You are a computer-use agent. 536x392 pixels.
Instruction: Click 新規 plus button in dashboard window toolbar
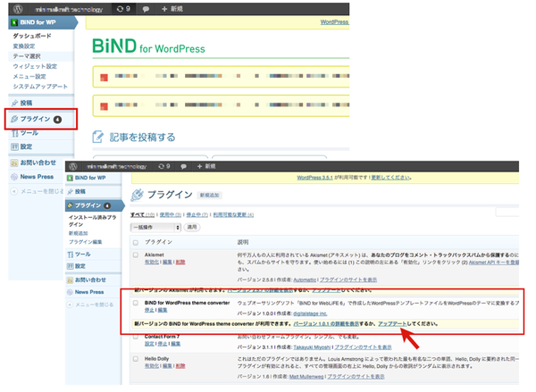pos(172,9)
